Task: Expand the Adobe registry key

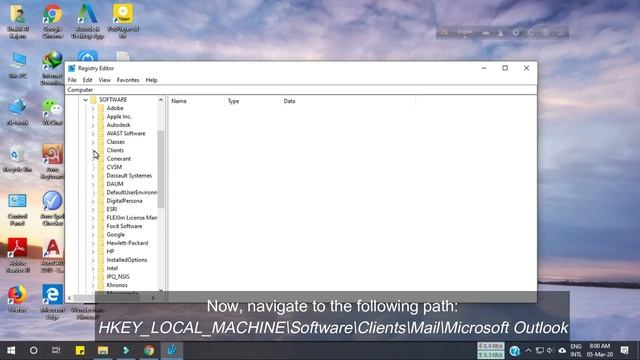Action: [x=93, y=108]
